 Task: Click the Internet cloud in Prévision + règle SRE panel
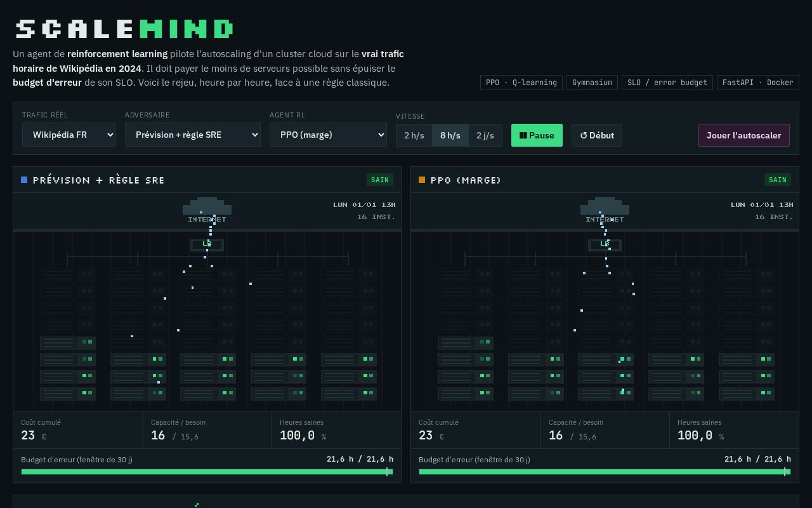point(207,206)
